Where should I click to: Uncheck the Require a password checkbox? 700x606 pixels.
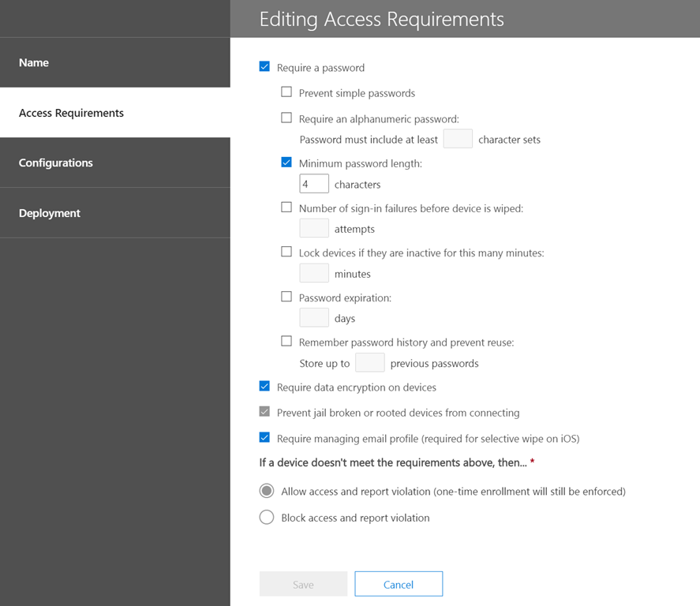[264, 68]
